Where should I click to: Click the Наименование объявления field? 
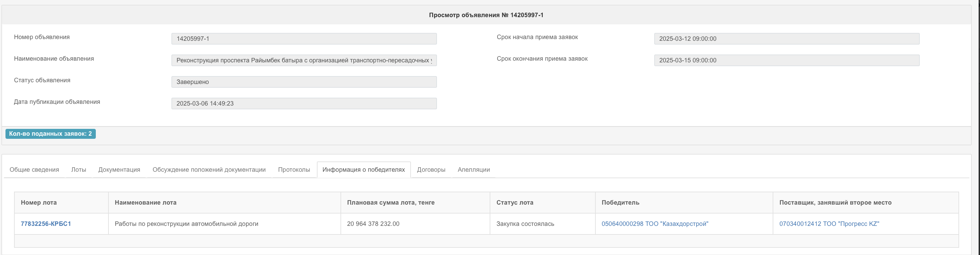(304, 60)
